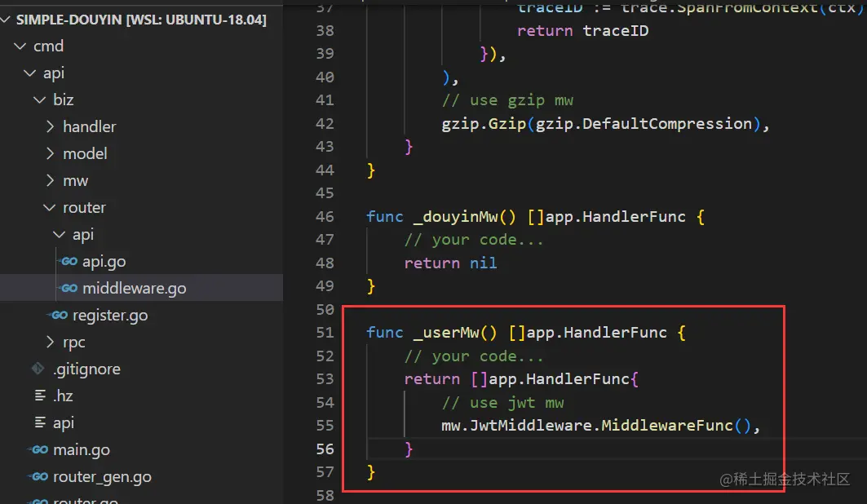Click the git icon of .gitignore

pos(38,369)
